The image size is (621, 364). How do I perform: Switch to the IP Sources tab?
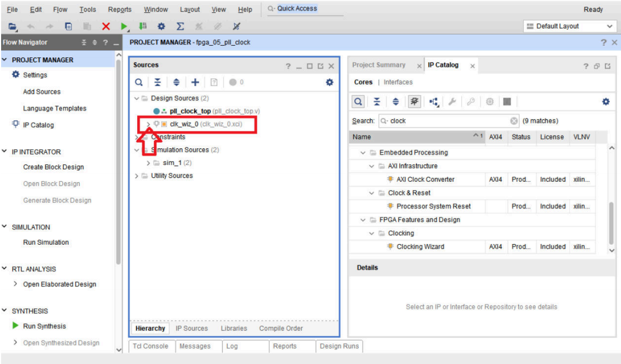(x=191, y=328)
